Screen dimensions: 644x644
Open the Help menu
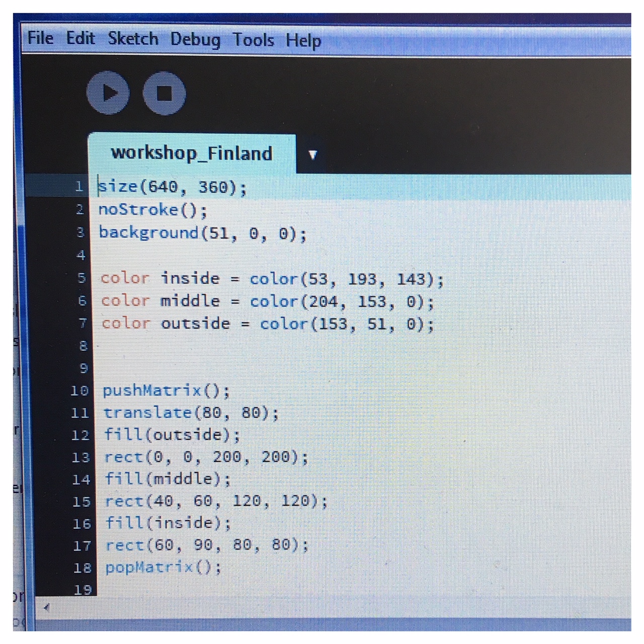303,41
